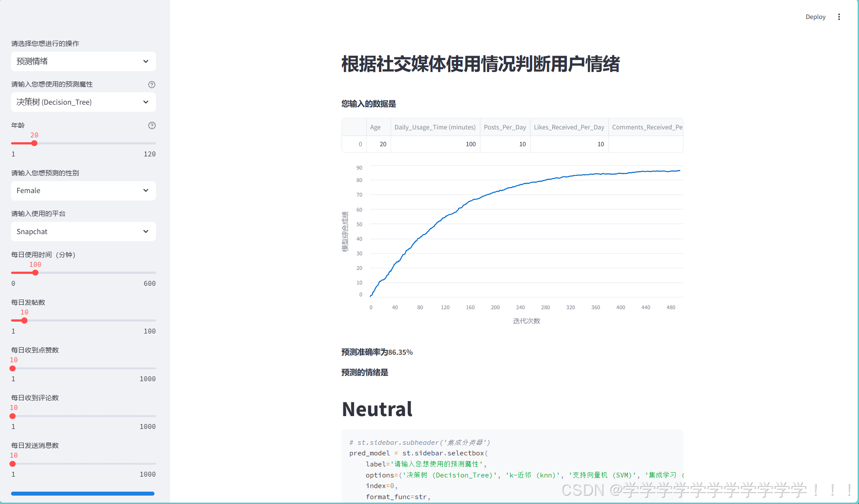Screen dimensions: 859x504
Task: Click the Daily_Usage_Time (minutes) column header
Action: tap(435, 127)
